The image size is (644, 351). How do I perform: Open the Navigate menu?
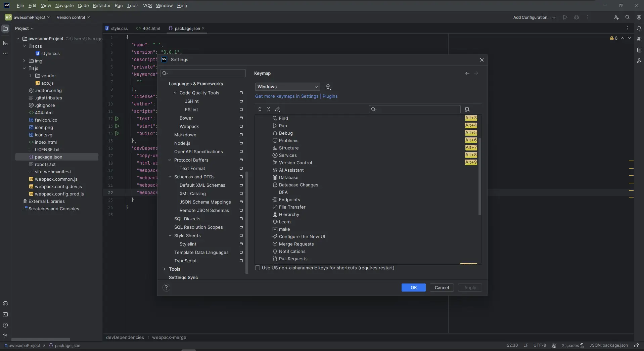64,6
